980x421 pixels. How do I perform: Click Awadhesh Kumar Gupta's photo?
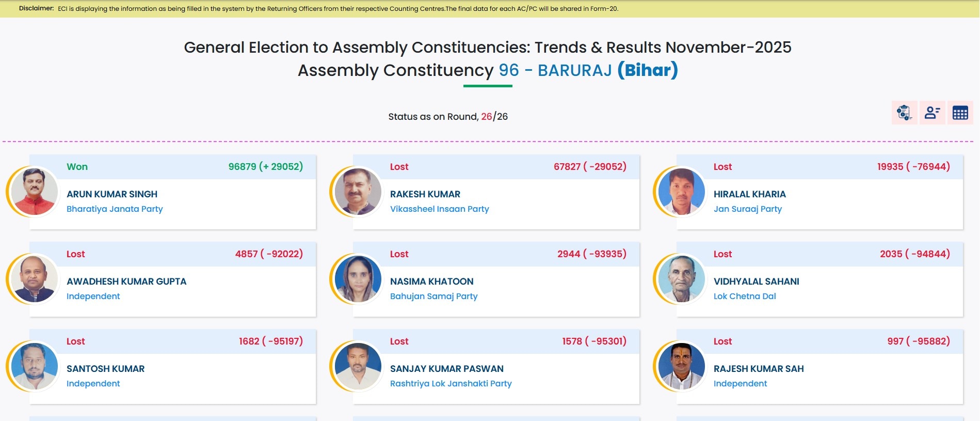pyautogui.click(x=35, y=279)
